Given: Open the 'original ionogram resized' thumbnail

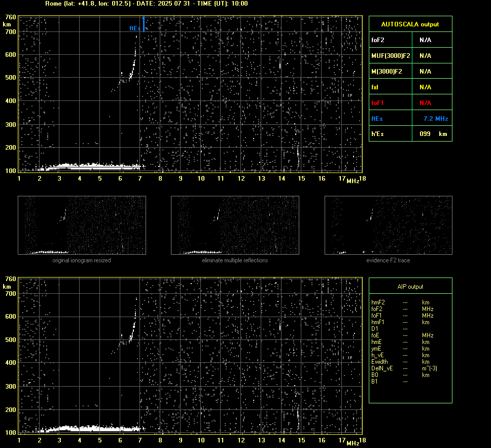Looking at the screenshot, I should tap(82, 225).
